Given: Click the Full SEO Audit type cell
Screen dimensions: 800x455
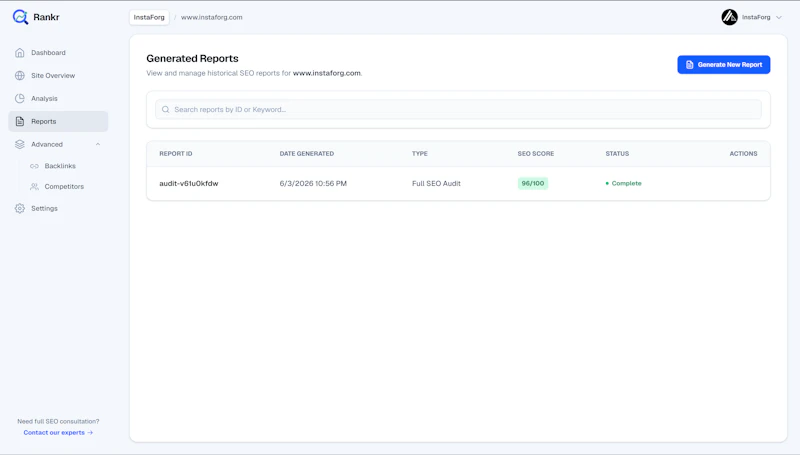Looking at the screenshot, I should [436, 184].
